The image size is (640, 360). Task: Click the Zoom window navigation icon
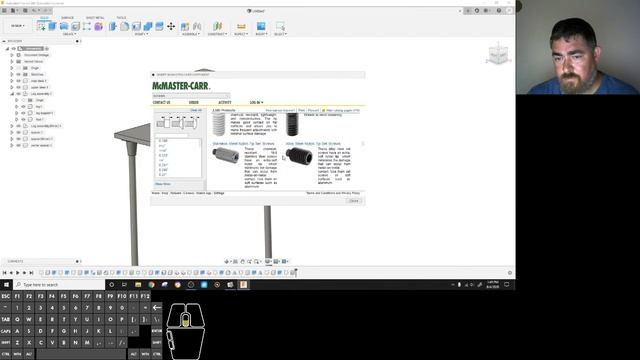257,261
